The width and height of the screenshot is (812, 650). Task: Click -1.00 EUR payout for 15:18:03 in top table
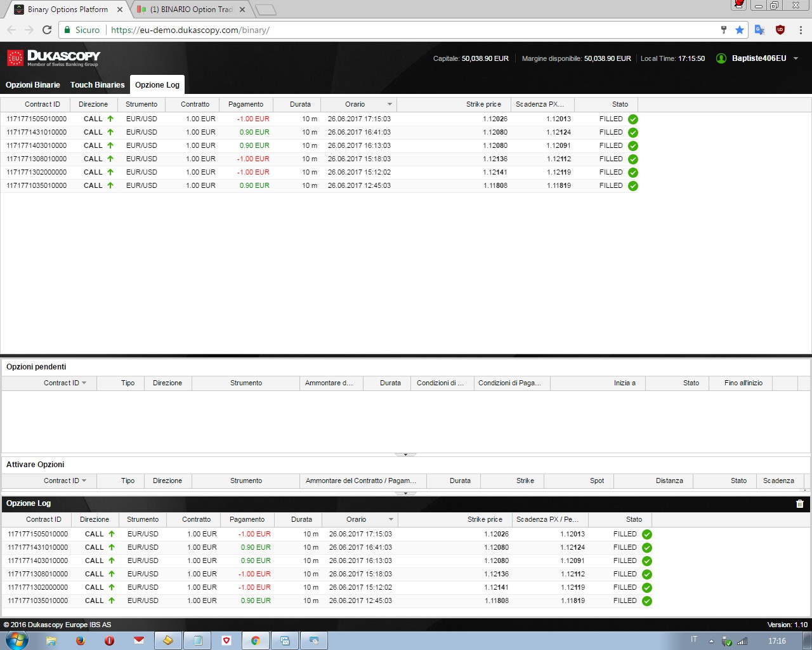253,159
